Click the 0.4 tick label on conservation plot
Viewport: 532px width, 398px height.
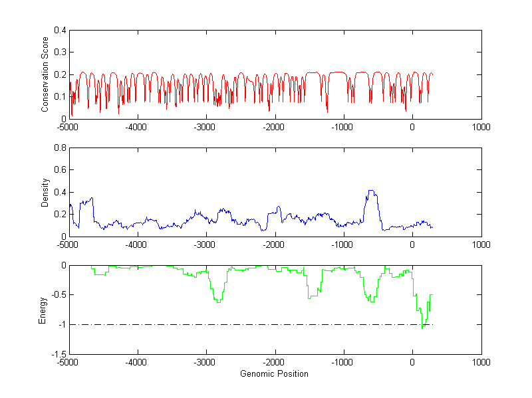point(59,31)
